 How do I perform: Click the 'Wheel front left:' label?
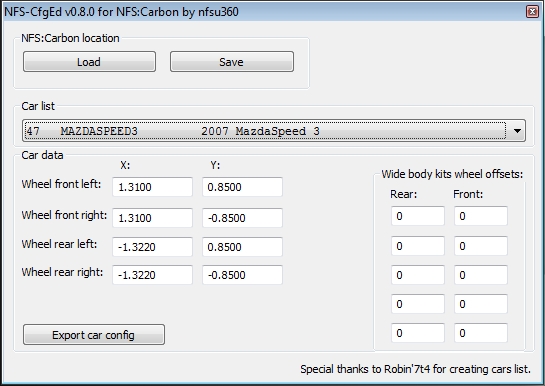pyautogui.click(x=61, y=184)
